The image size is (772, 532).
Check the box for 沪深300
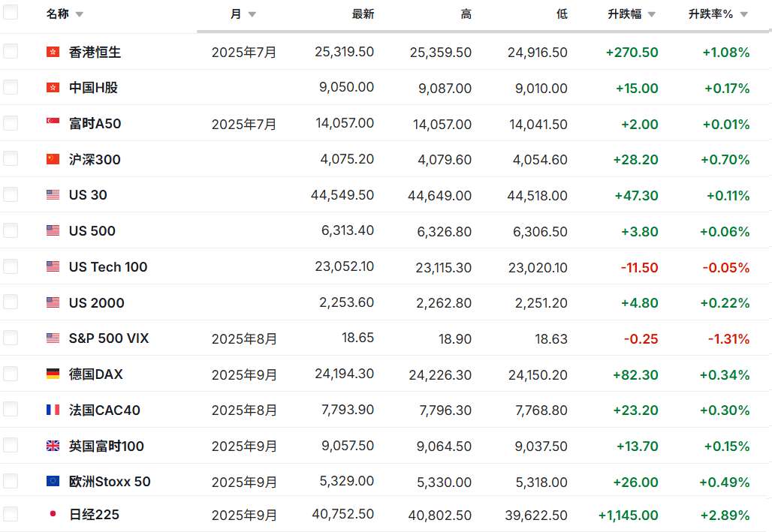11,158
